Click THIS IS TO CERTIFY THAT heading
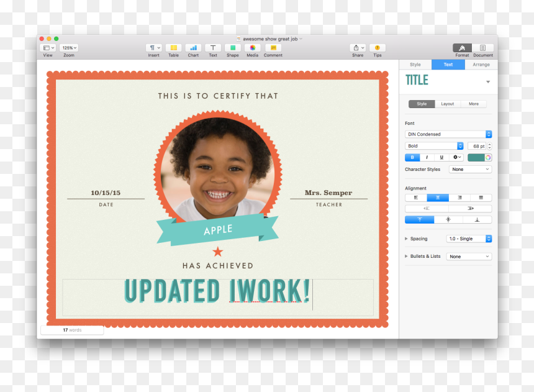The height and width of the screenshot is (392, 534). pyautogui.click(x=218, y=96)
